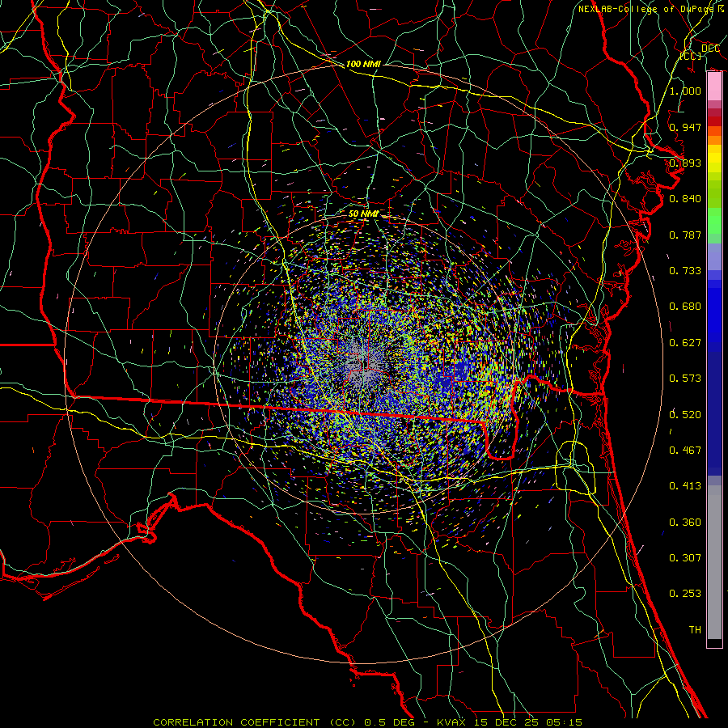Click the 0.467 scale value
The height and width of the screenshot is (728, 728).
[685, 451]
